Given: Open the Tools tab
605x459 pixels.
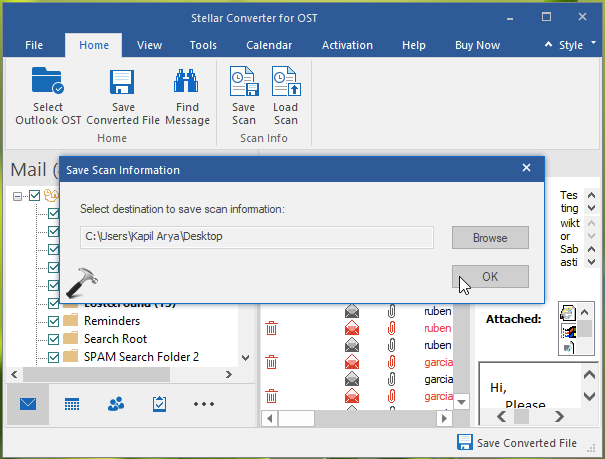Looking at the screenshot, I should pos(203,45).
